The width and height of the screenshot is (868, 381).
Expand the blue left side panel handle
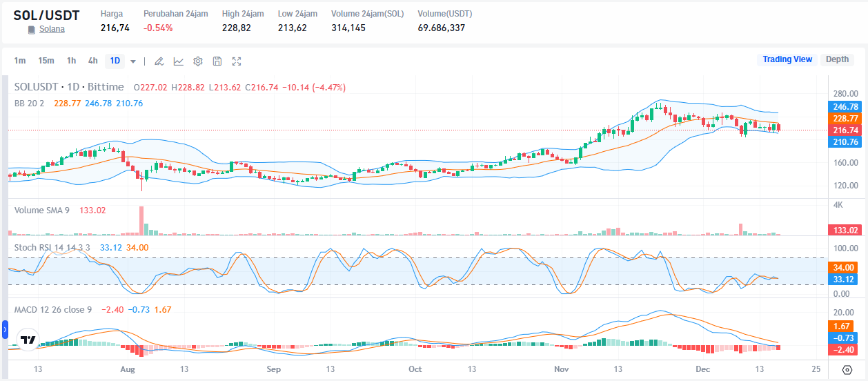(5, 331)
